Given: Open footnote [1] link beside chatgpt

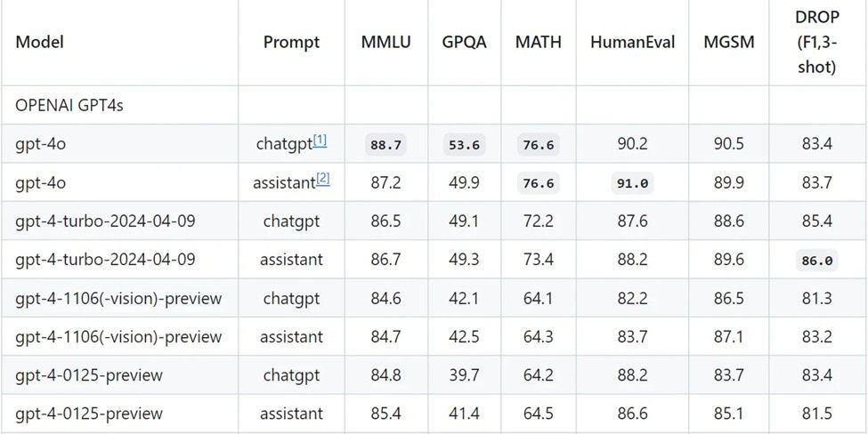Looking at the screenshot, I should click(x=320, y=141).
